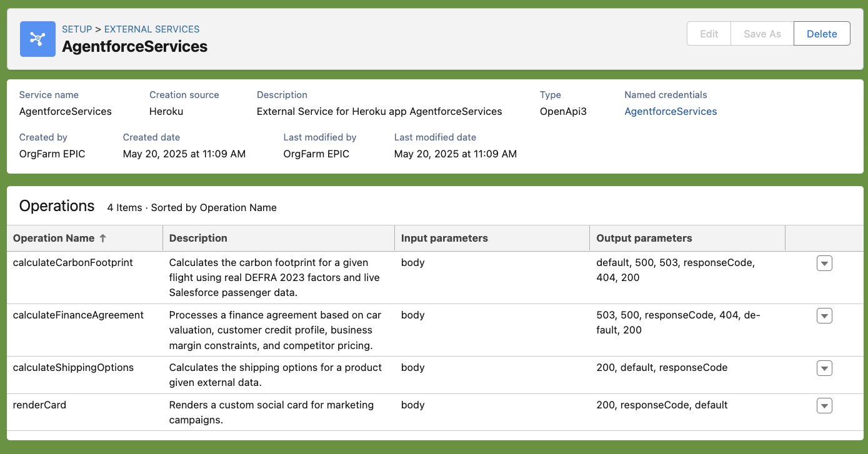Click the Last modified date value
The width and height of the screenshot is (868, 454).
(x=456, y=154)
